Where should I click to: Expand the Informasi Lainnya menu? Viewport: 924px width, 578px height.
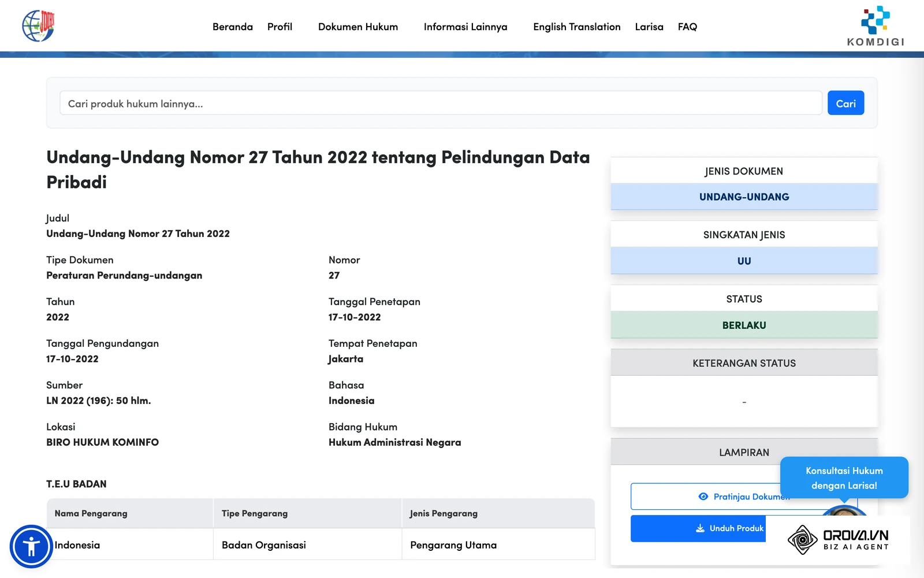coord(465,27)
